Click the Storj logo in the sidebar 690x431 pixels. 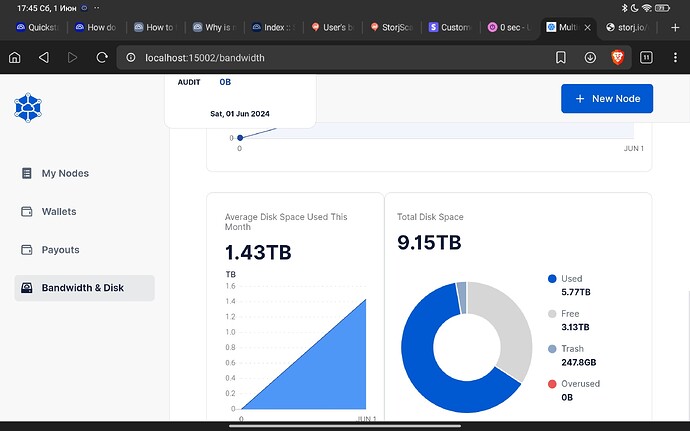[29, 108]
